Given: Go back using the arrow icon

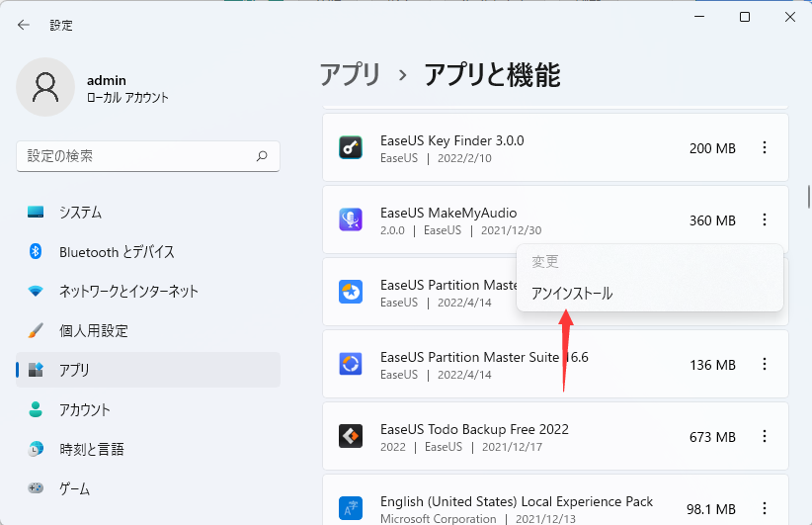Looking at the screenshot, I should [24, 25].
